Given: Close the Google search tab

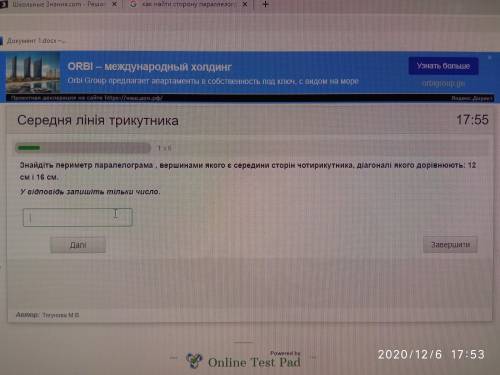Looking at the screenshot, I should click(x=245, y=4).
